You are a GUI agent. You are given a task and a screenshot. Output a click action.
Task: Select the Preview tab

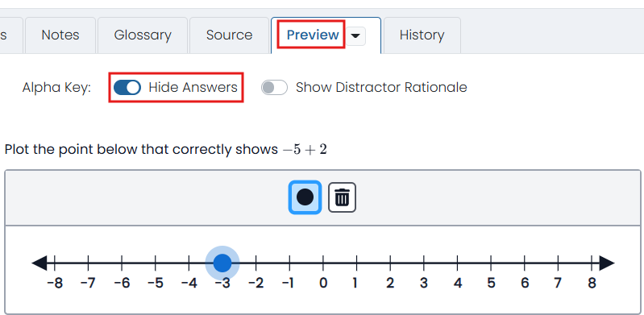tap(313, 35)
